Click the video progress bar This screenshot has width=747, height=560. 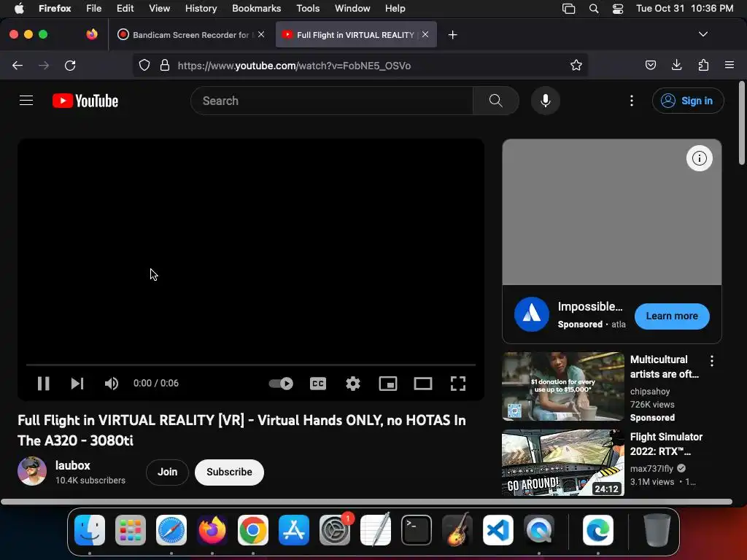click(251, 365)
